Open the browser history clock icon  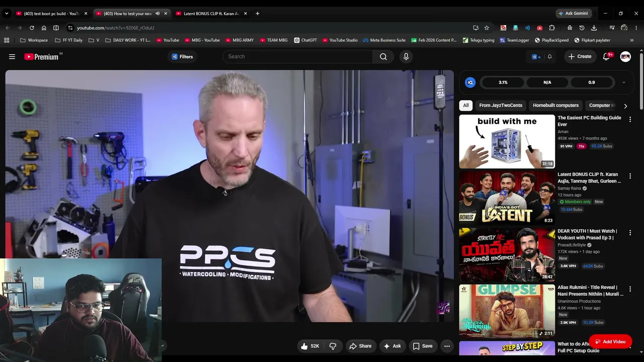[x=582, y=28]
